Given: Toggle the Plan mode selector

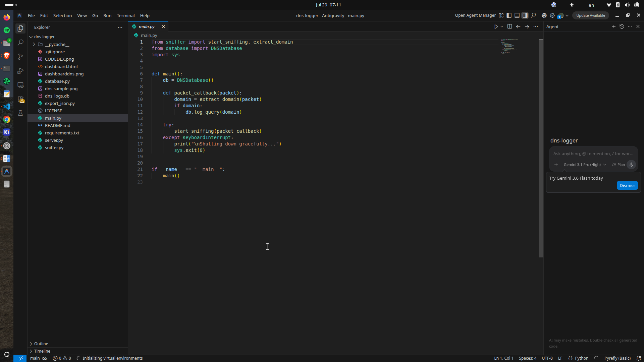Looking at the screenshot, I should pyautogui.click(x=618, y=165).
